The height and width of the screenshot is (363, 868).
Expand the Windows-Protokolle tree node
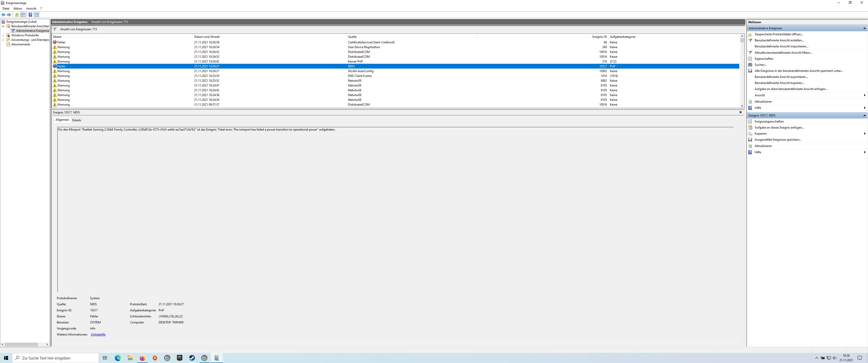coord(3,35)
